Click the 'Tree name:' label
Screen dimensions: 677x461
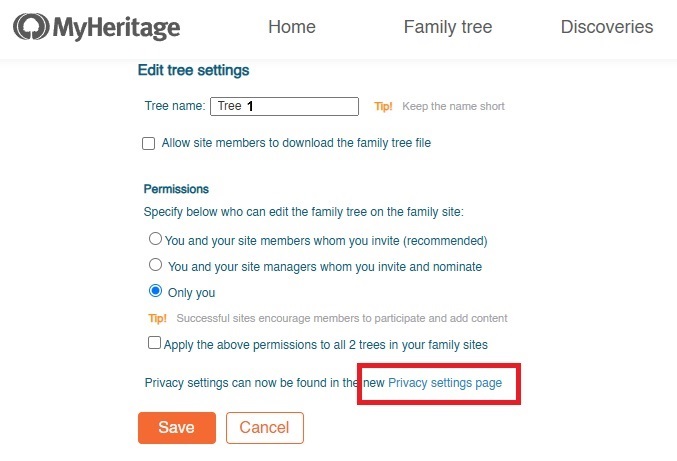point(175,106)
